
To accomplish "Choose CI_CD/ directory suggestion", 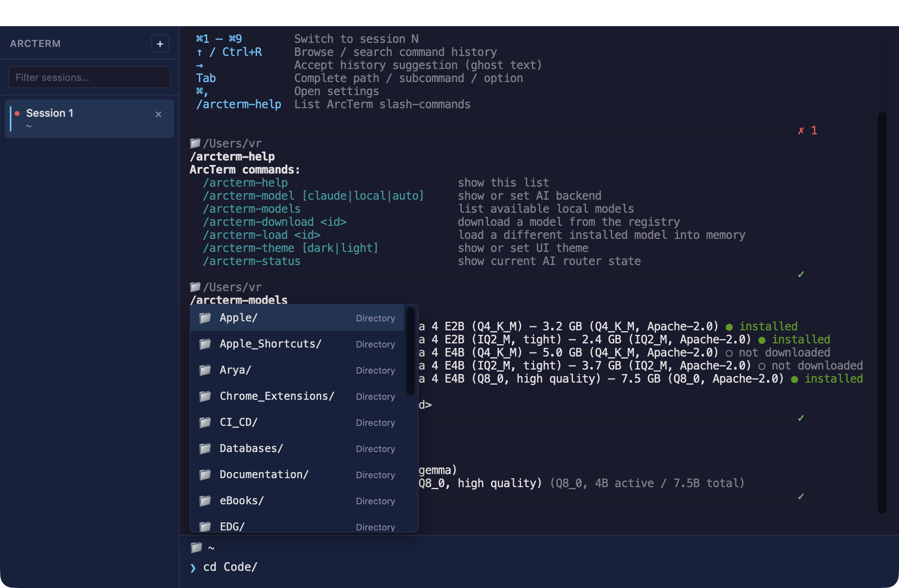I will [297, 422].
